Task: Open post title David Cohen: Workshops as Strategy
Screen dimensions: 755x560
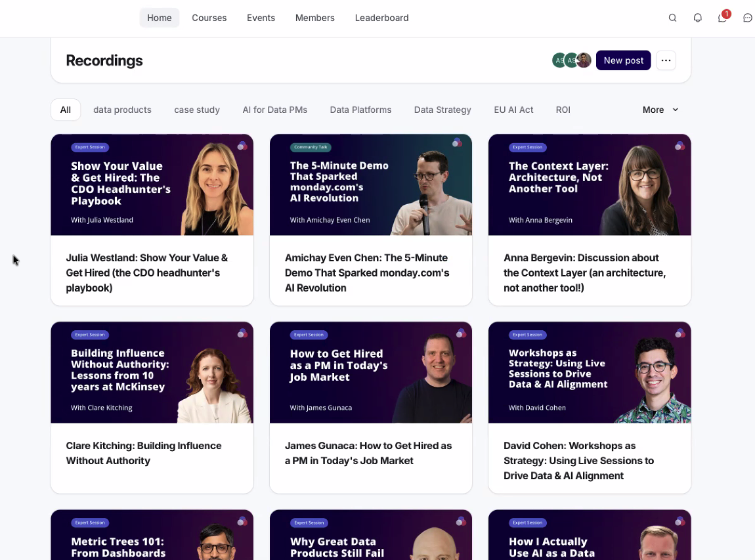Action: click(579, 460)
